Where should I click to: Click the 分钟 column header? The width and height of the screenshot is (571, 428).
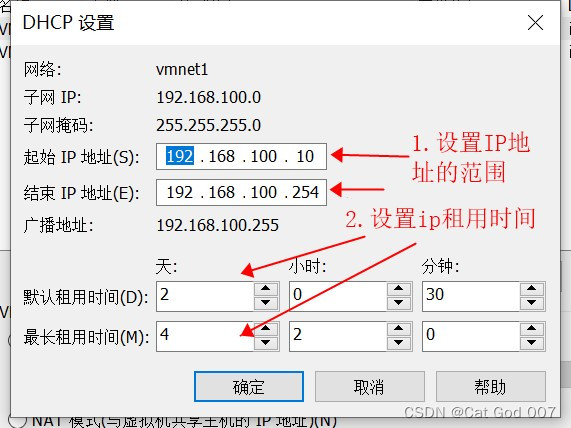[440, 266]
